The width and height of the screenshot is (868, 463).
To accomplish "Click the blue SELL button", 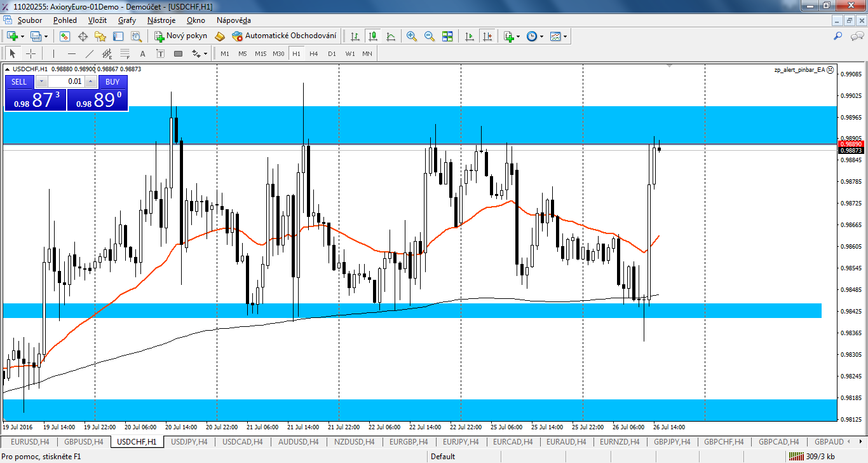I will pos(19,81).
